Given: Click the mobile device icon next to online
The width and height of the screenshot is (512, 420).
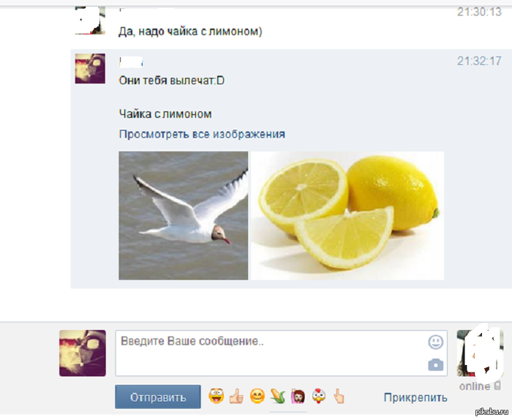Looking at the screenshot, I should pyautogui.click(x=497, y=386).
